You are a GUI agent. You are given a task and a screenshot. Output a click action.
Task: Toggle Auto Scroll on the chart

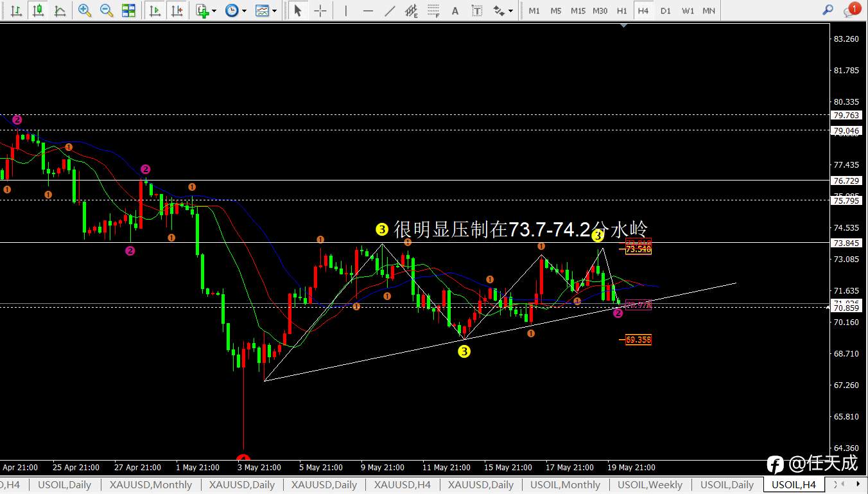click(x=154, y=10)
